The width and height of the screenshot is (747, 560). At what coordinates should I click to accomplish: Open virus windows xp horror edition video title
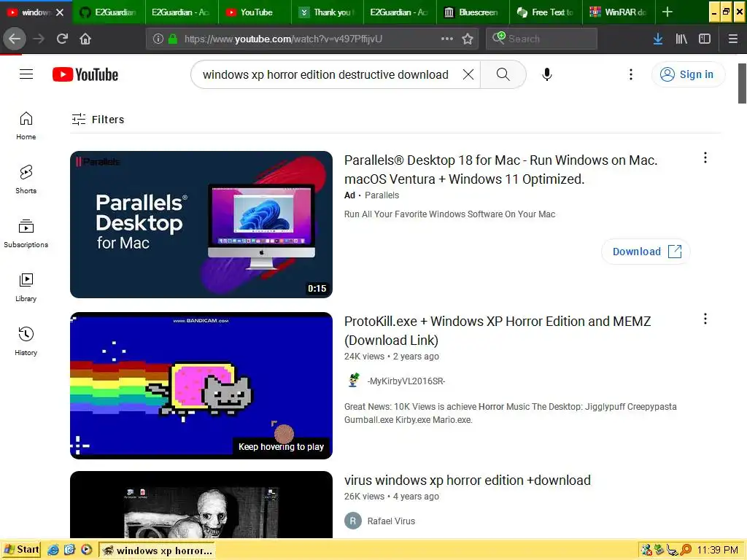(x=468, y=480)
